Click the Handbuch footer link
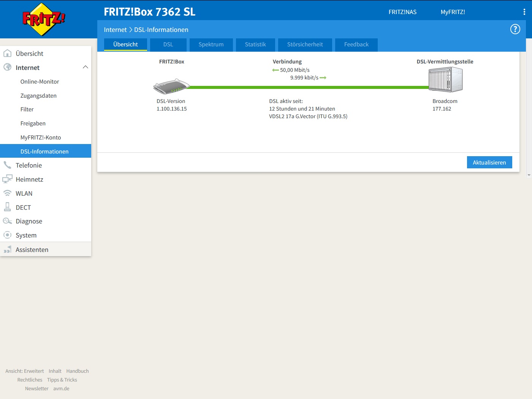 coord(78,371)
